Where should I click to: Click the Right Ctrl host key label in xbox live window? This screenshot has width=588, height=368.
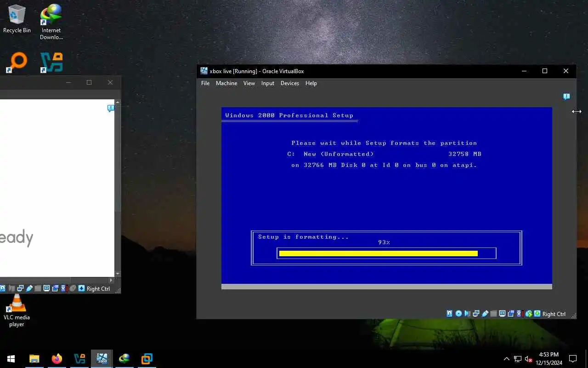[554, 314]
